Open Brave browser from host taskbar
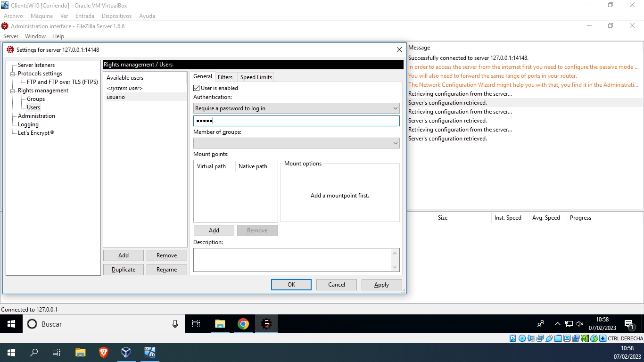Viewport: 644px width, 362px height. (103, 352)
